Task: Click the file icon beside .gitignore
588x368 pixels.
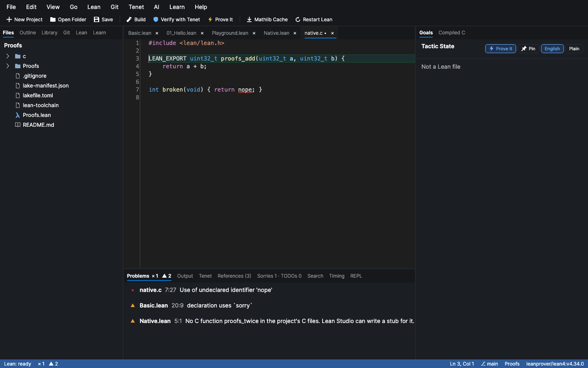Action: 18,76
